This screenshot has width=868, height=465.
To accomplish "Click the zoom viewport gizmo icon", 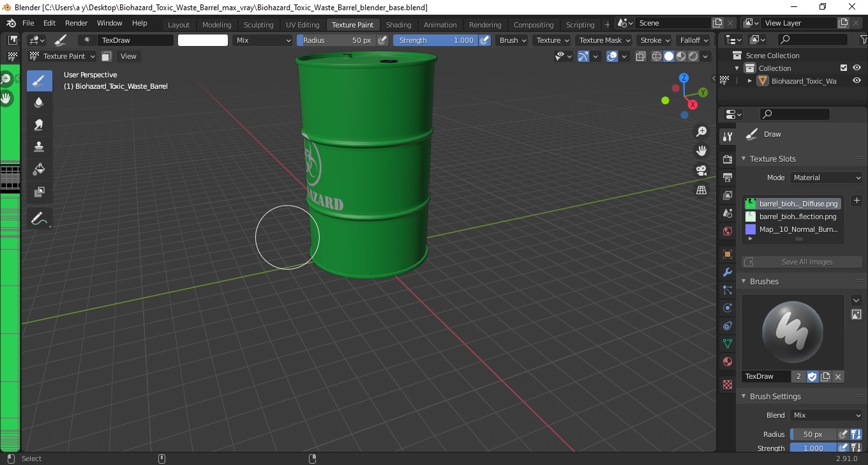I will 701,132.
